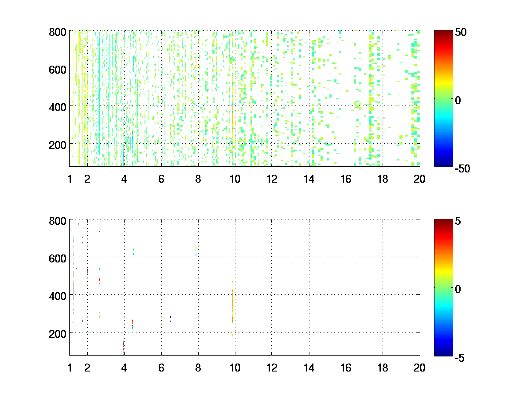532x399 pixels.
Task: Click x-axis tick '16' under the lower plot
Action: (346, 368)
